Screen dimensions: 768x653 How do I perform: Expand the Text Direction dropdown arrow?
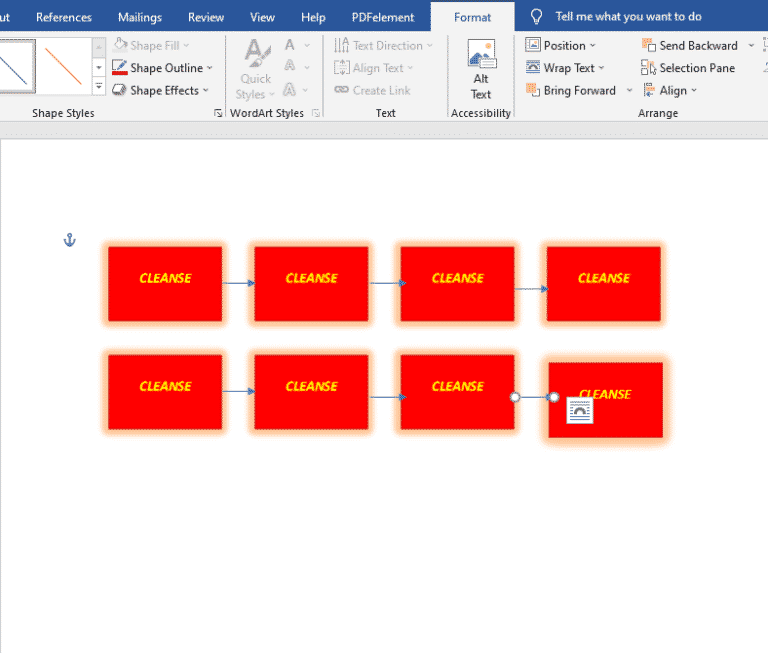pos(430,46)
